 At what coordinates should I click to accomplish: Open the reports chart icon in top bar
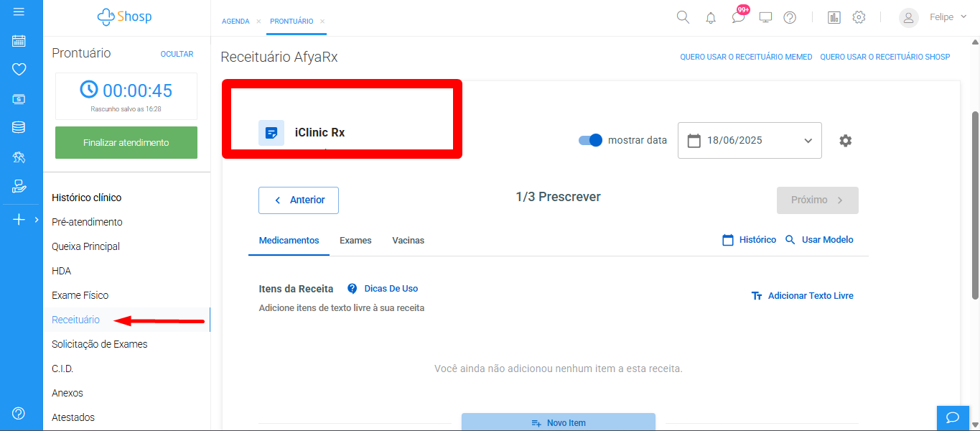(834, 18)
